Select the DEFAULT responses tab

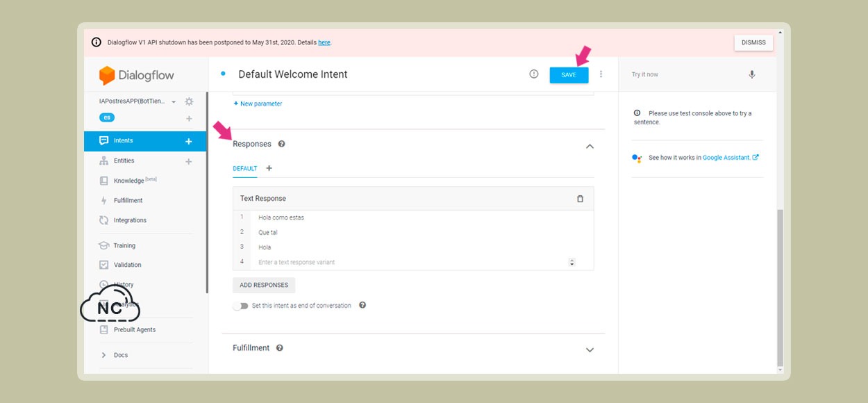point(245,169)
